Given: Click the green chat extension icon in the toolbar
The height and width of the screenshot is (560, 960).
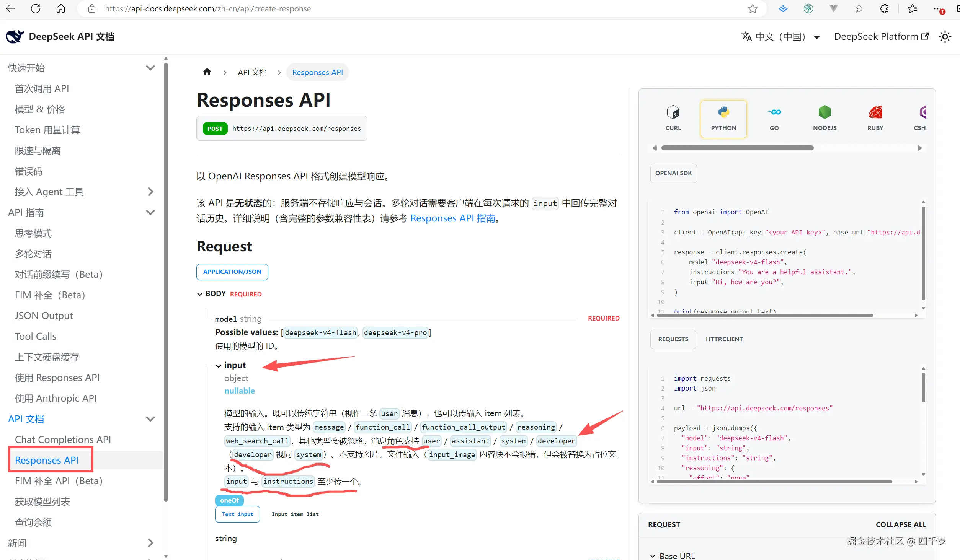Looking at the screenshot, I should coord(808,8).
